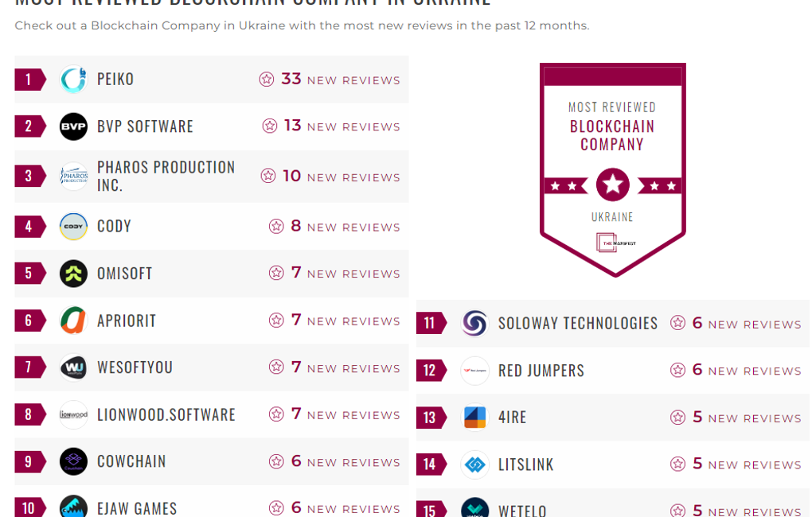This screenshot has width=812, height=517.
Task: Click the star icon in 4ire row
Action: (x=677, y=417)
